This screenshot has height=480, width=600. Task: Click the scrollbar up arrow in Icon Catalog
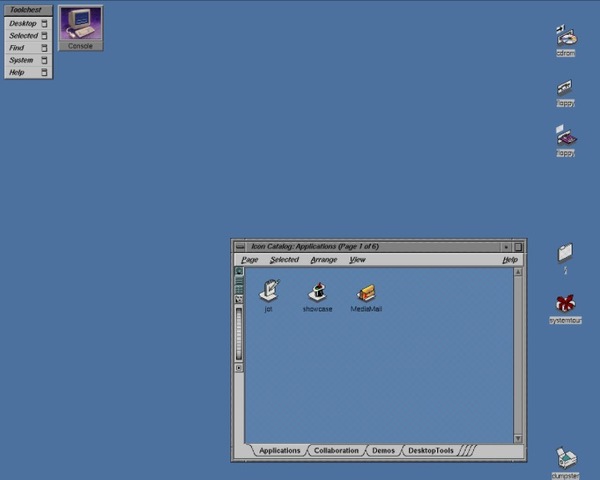pos(518,272)
